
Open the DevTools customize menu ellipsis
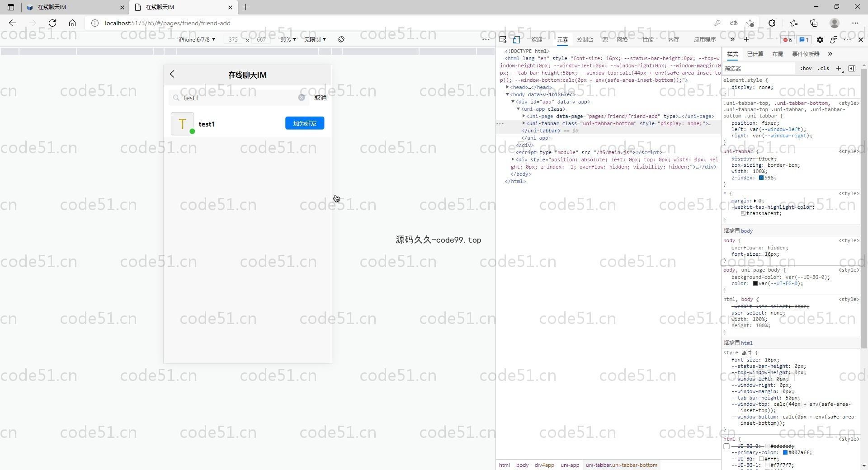847,40
